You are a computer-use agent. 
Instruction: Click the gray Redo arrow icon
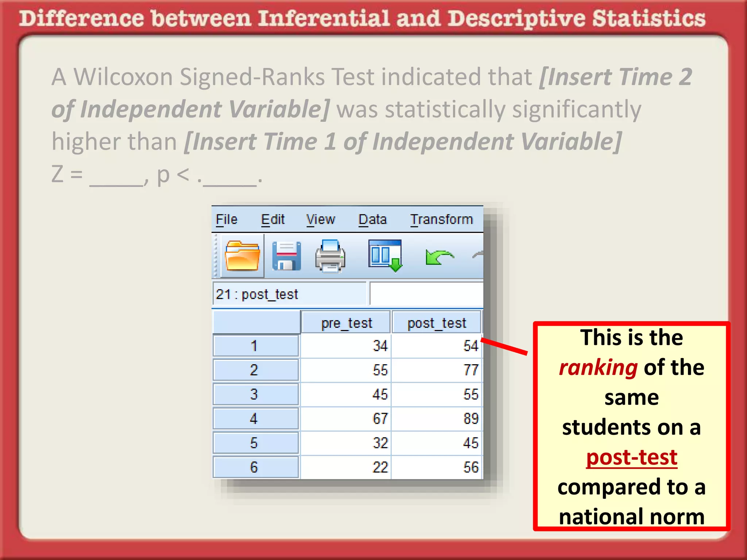click(x=478, y=255)
